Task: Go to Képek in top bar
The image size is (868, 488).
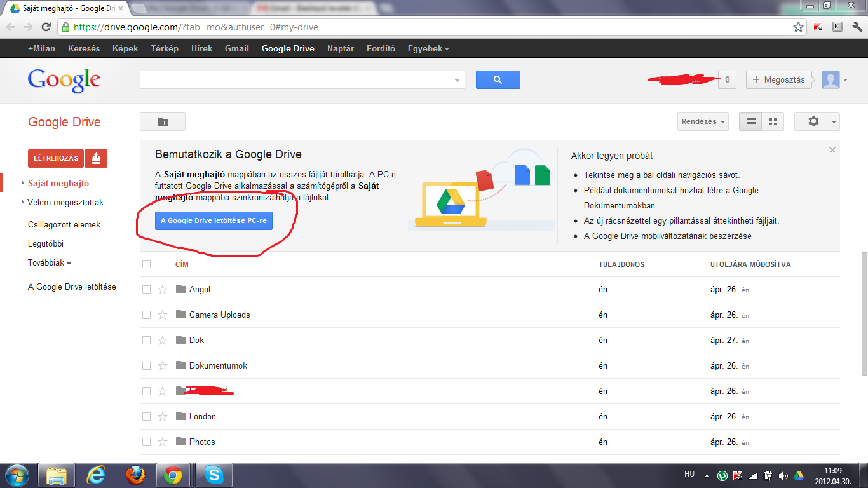Action: [125, 48]
